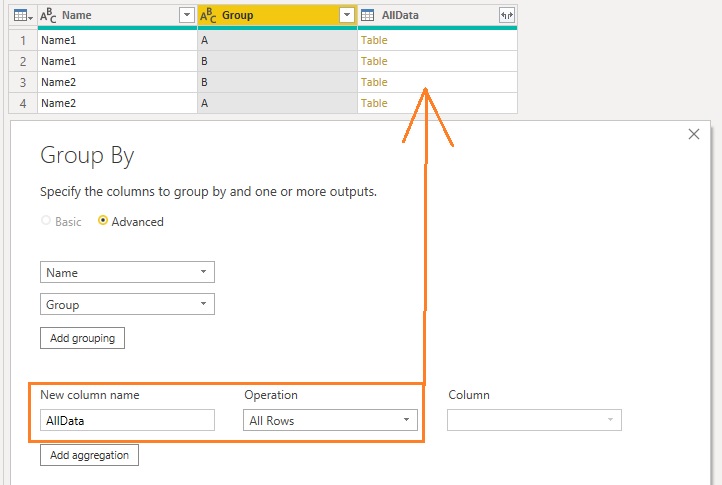Select the Basic radio option
This screenshot has width=722, height=485.
(x=46, y=221)
